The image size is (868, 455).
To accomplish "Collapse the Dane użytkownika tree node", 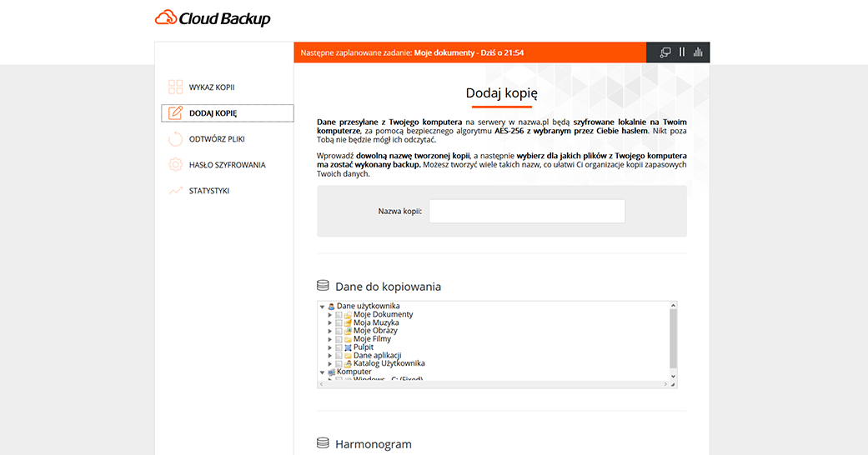I will pos(323,307).
